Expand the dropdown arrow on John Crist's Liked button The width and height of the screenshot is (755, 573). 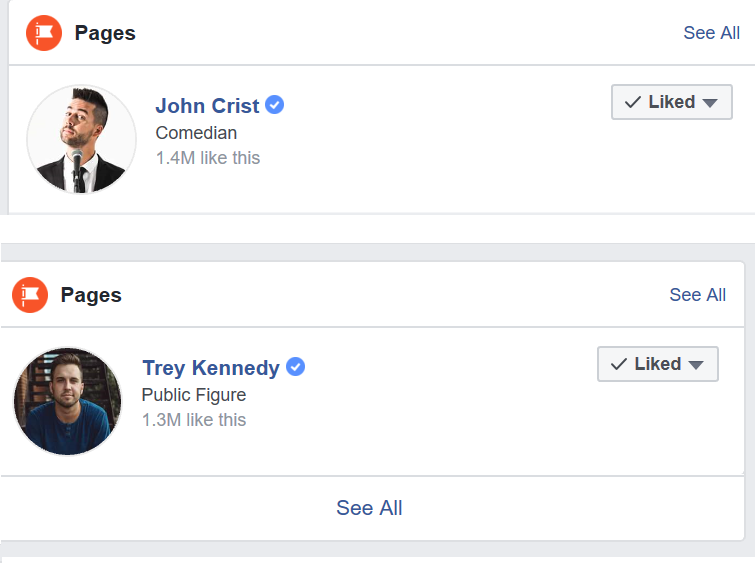[710, 103]
